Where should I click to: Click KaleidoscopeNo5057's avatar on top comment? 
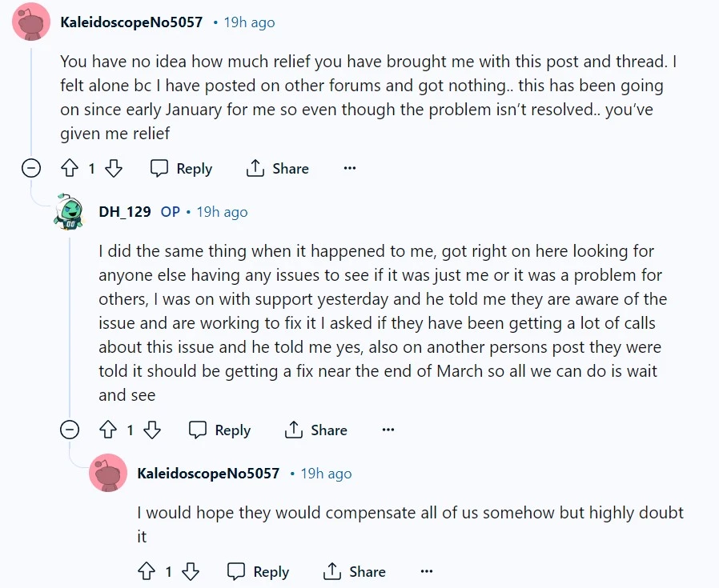31,22
